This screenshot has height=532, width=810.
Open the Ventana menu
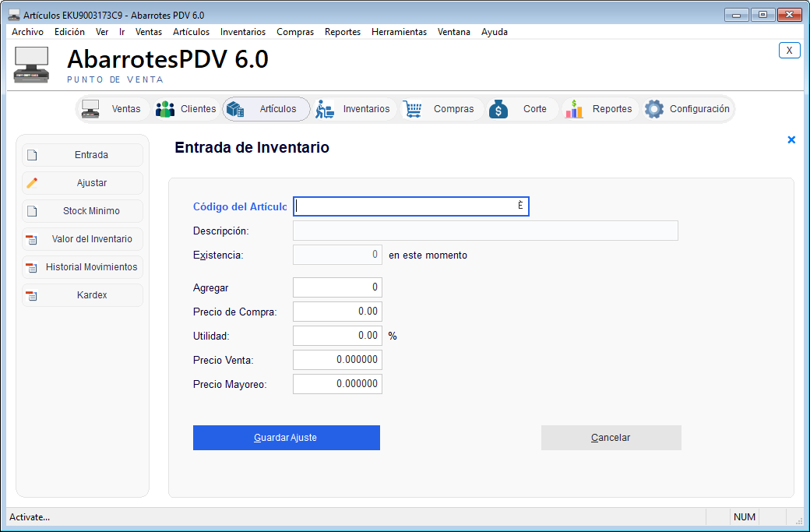453,32
